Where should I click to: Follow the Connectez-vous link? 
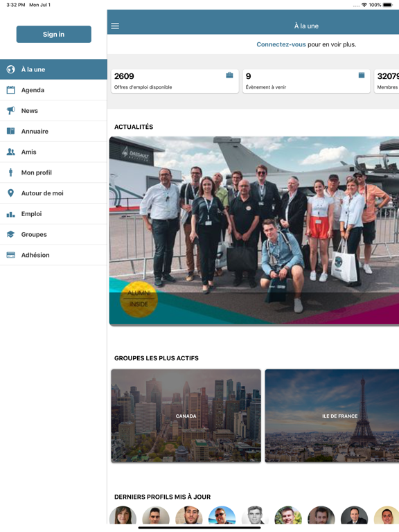281,44
